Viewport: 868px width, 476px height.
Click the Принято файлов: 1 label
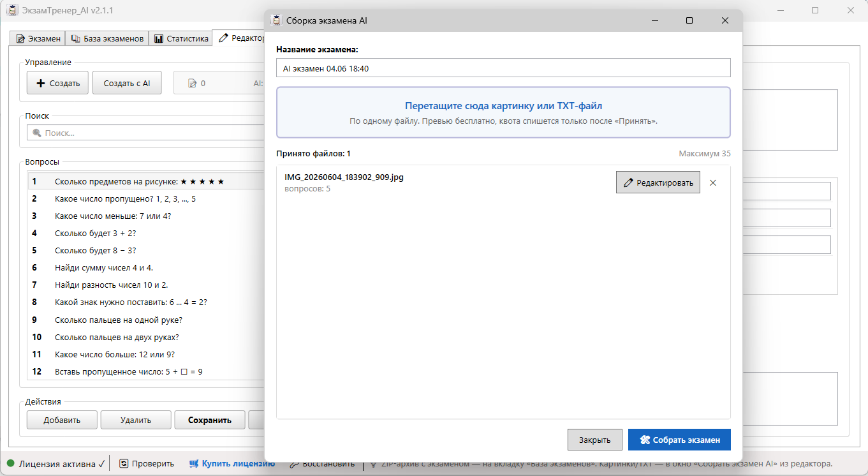(x=313, y=154)
